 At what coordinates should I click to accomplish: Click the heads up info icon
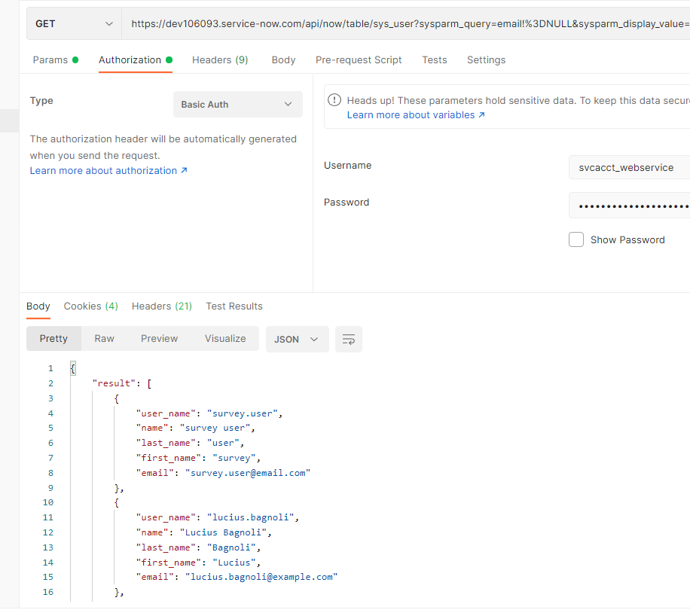(334, 100)
